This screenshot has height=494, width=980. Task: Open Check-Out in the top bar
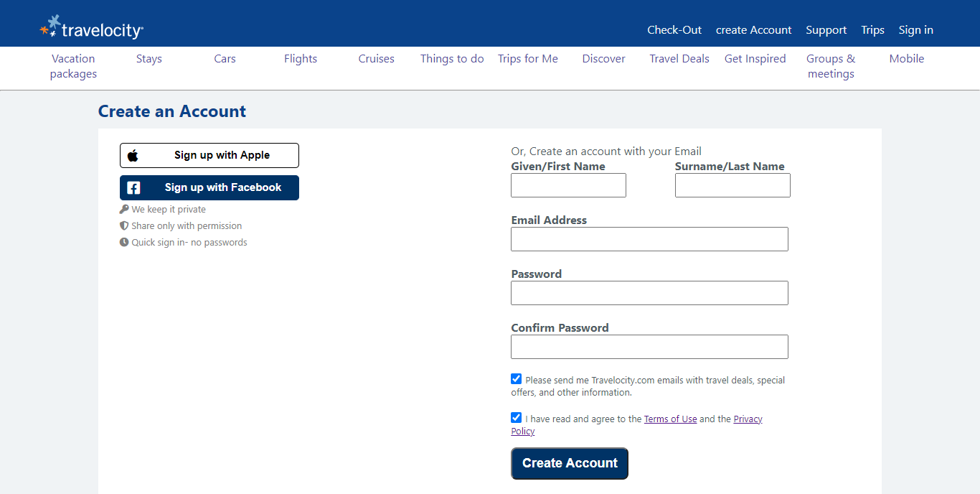click(x=674, y=30)
